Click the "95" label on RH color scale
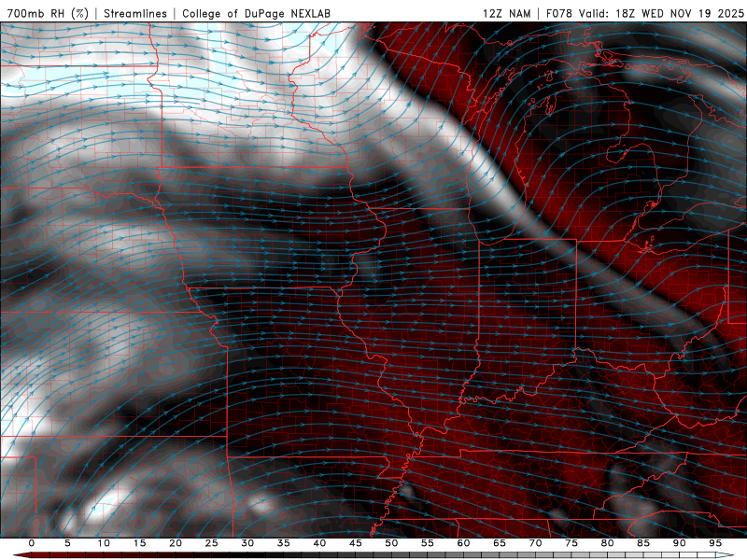The height and width of the screenshot is (560, 747). (715, 543)
